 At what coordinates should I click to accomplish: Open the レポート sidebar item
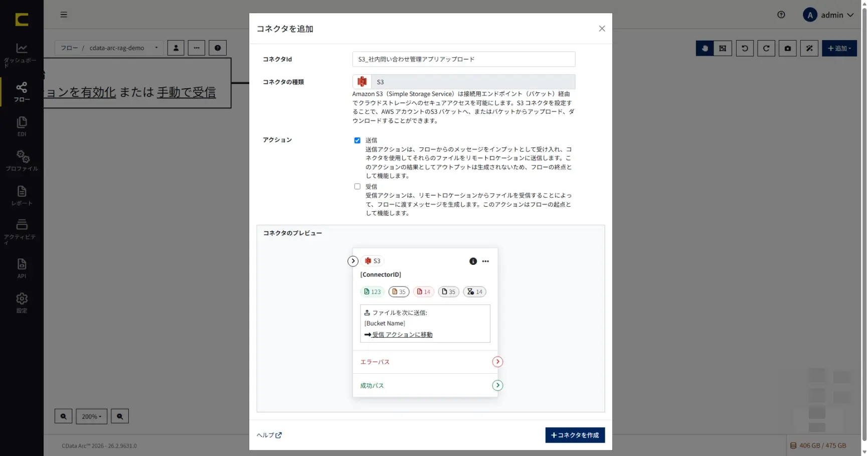(x=22, y=196)
